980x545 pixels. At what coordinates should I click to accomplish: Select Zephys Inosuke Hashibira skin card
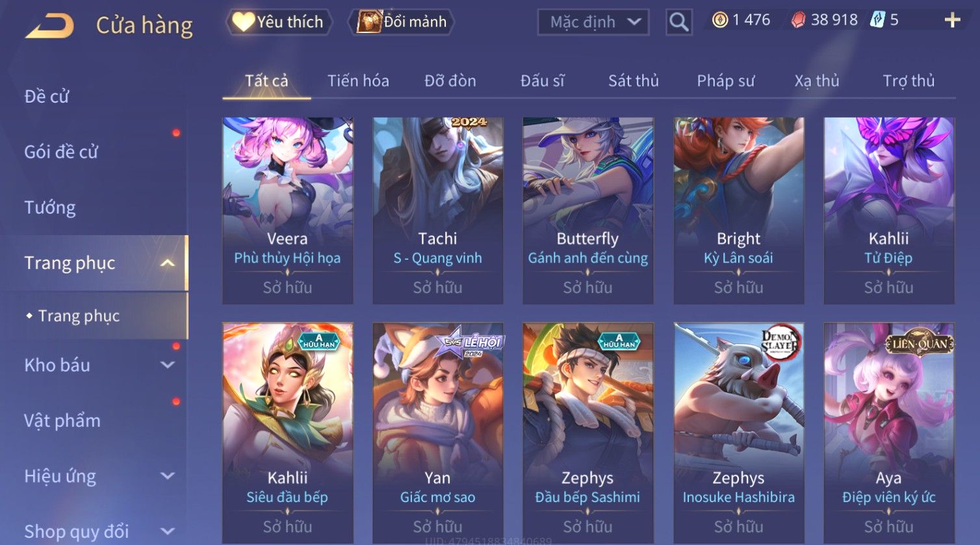tap(739, 433)
